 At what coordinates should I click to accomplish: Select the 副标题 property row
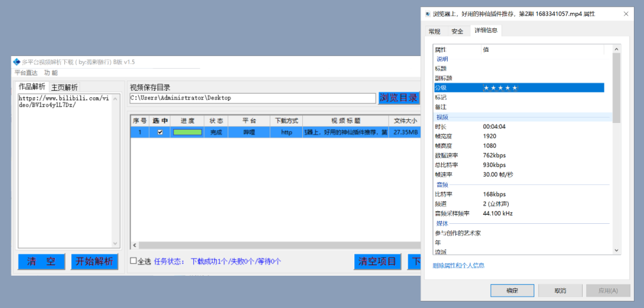tap(519, 78)
